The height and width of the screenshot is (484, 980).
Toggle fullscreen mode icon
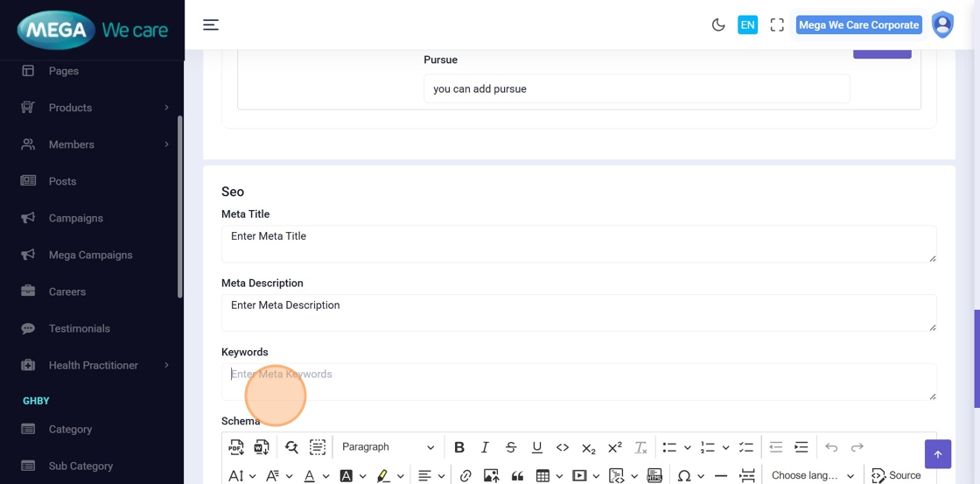pyautogui.click(x=777, y=25)
